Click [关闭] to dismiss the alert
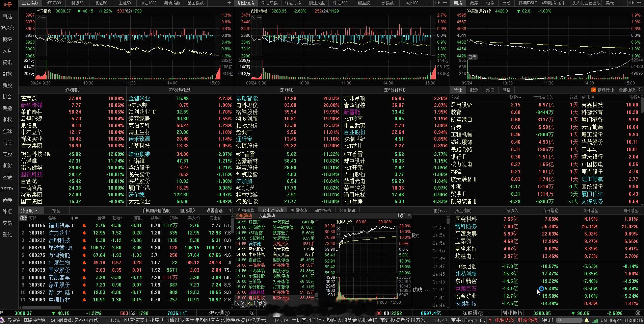Viewport: 644px width, 324px height. point(547,320)
